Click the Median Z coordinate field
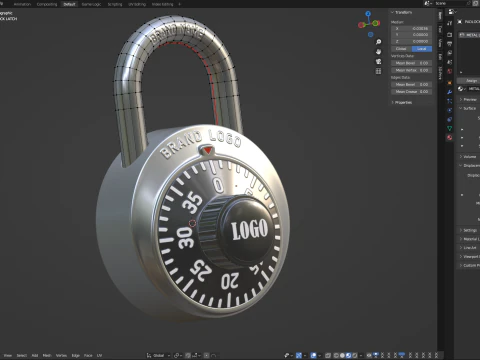Viewport: 480px width, 360px height. coord(411,41)
